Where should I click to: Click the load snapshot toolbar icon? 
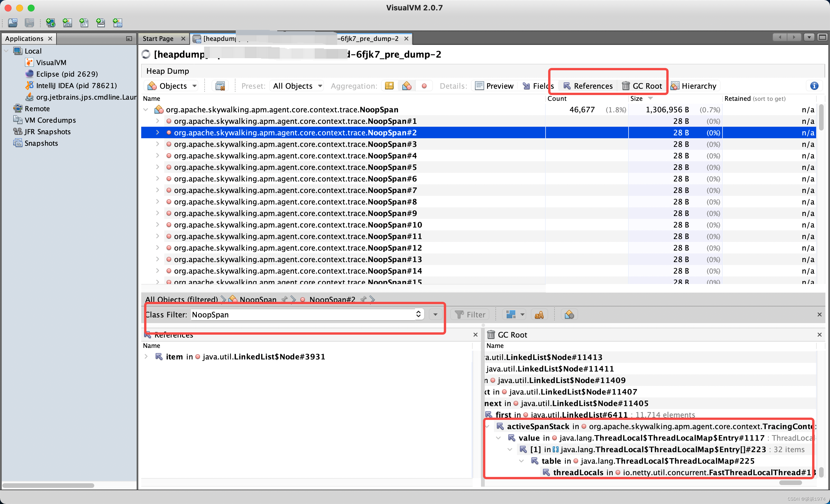coord(13,23)
